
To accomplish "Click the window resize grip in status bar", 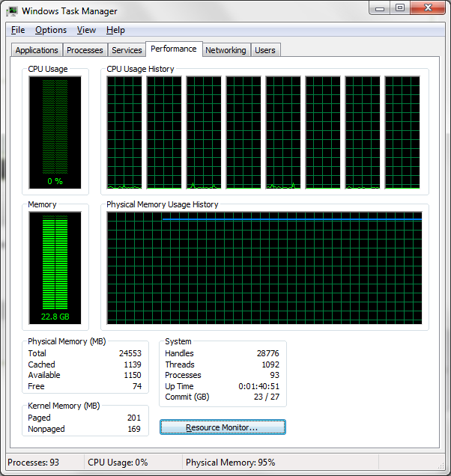I will (x=441, y=465).
